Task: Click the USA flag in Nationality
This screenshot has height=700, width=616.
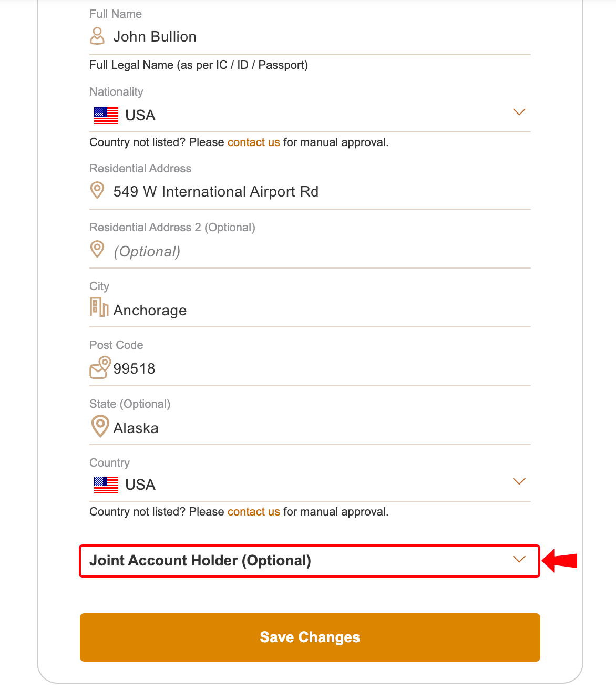Action: click(x=106, y=116)
